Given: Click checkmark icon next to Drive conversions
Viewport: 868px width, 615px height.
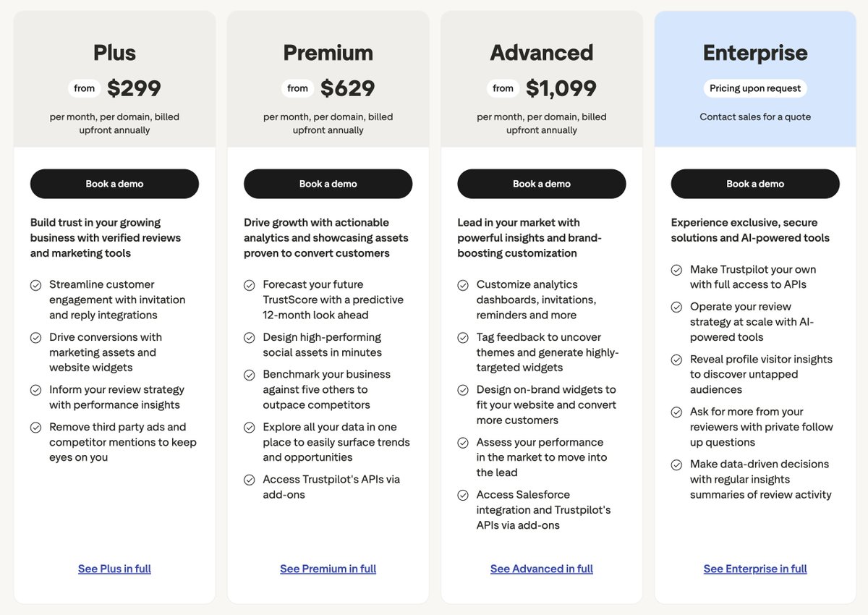Looking at the screenshot, I should (x=35, y=338).
